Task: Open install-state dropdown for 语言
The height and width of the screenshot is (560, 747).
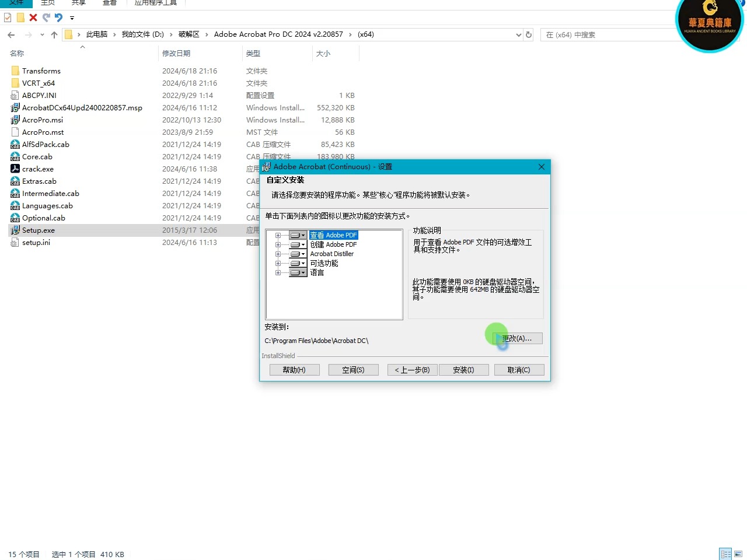Action: (298, 273)
